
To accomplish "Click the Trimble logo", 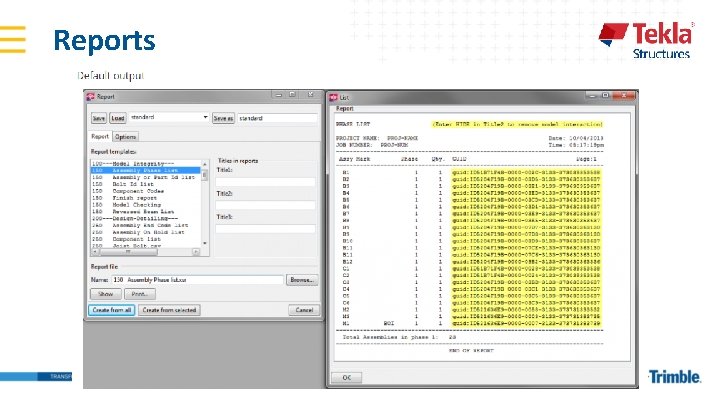I will [675, 377].
